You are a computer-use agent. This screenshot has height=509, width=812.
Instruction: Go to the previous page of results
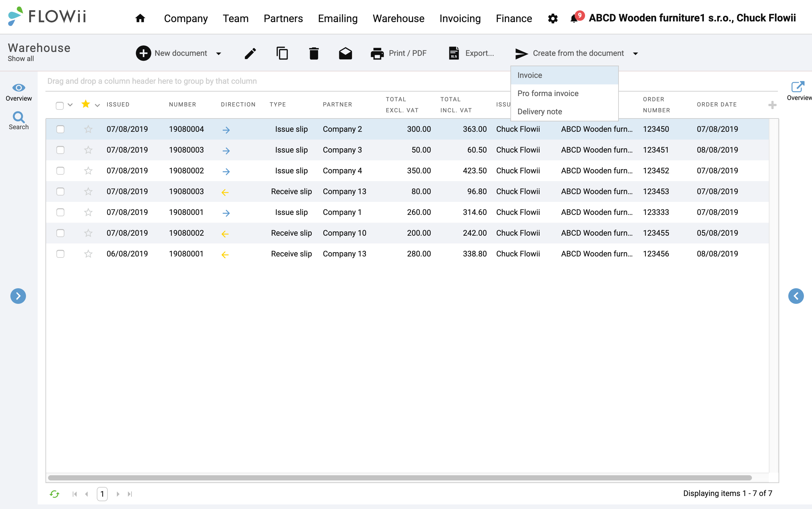click(86, 494)
